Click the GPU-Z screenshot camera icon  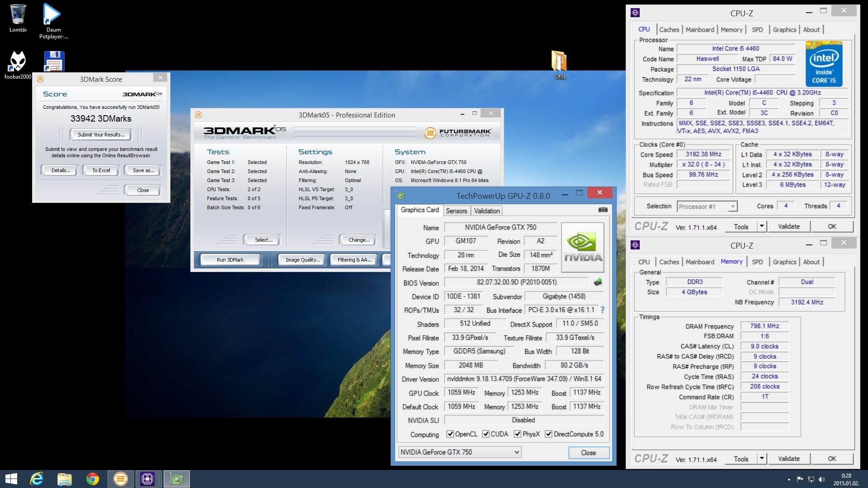coord(603,210)
